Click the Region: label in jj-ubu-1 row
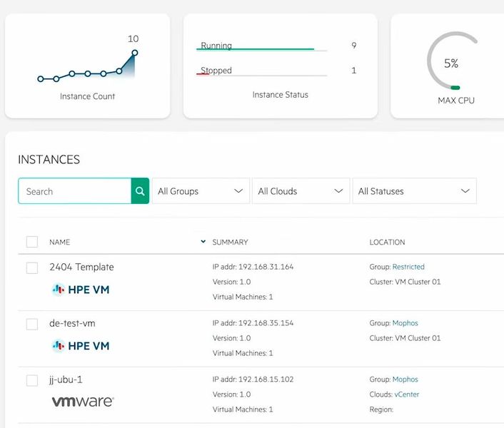This screenshot has height=428, width=504. point(381,409)
